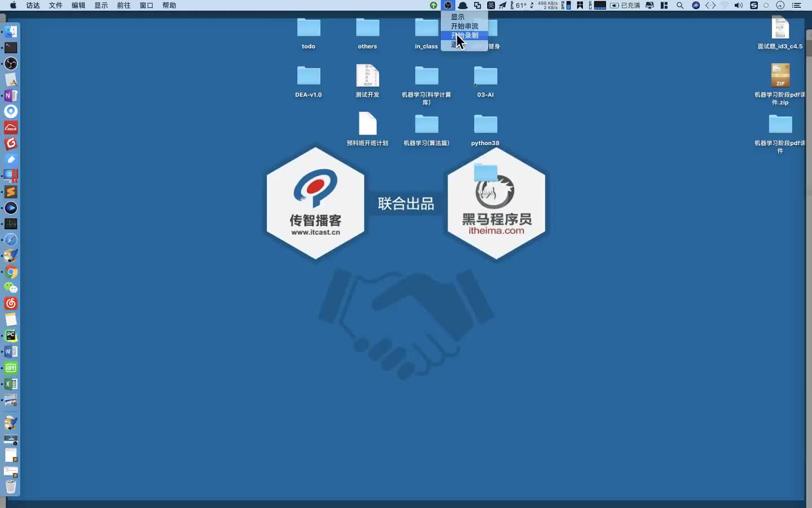Open the 文件 menu in menu bar
Image resolution: width=812 pixels, height=508 pixels.
(56, 5)
